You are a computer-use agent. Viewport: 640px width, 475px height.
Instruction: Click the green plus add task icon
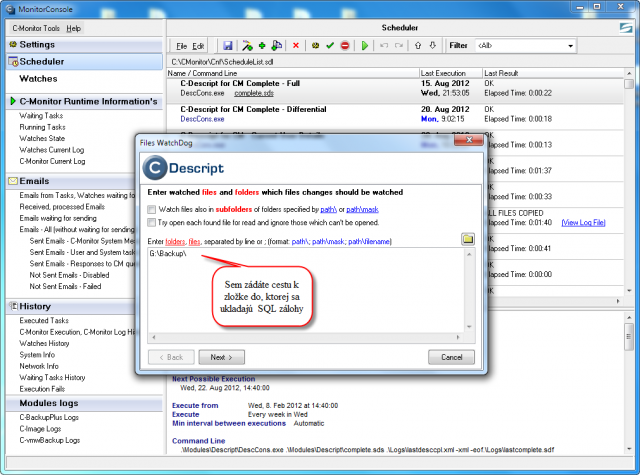coord(262,46)
